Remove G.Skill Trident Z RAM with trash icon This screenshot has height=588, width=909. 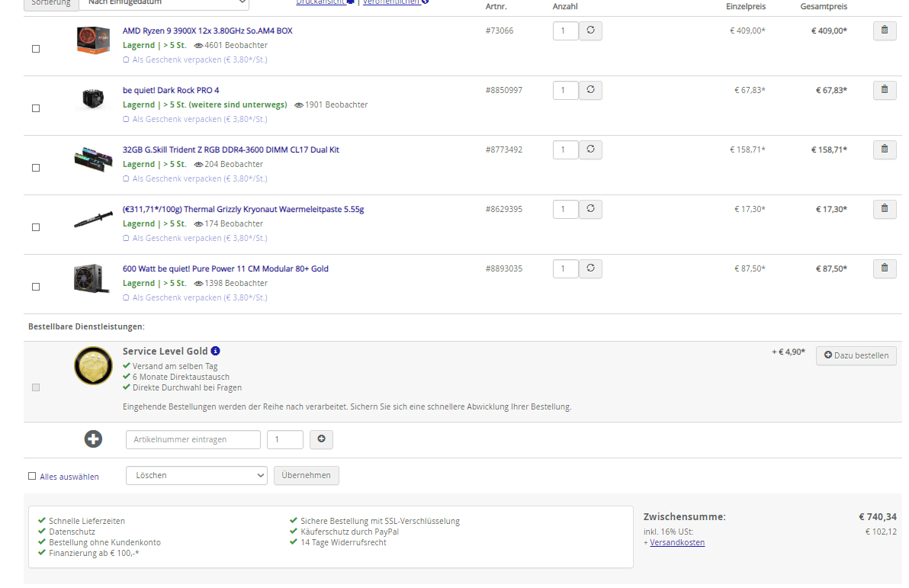885,149
